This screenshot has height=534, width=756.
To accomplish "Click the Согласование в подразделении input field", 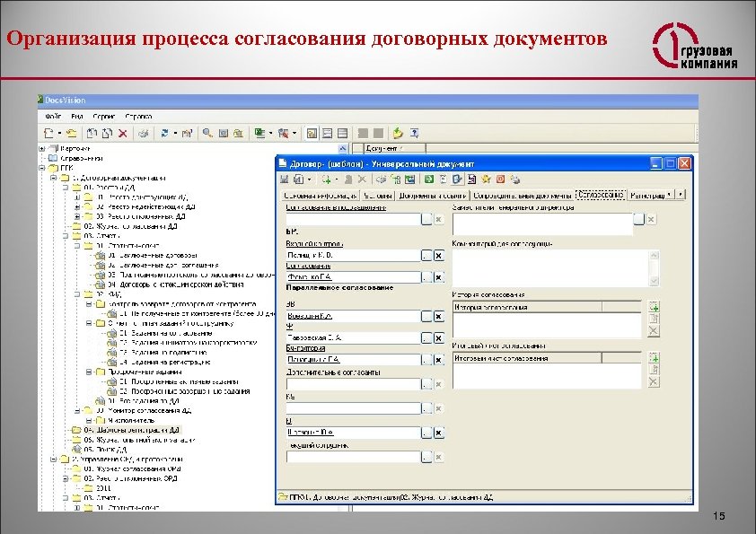I will pos(354,219).
